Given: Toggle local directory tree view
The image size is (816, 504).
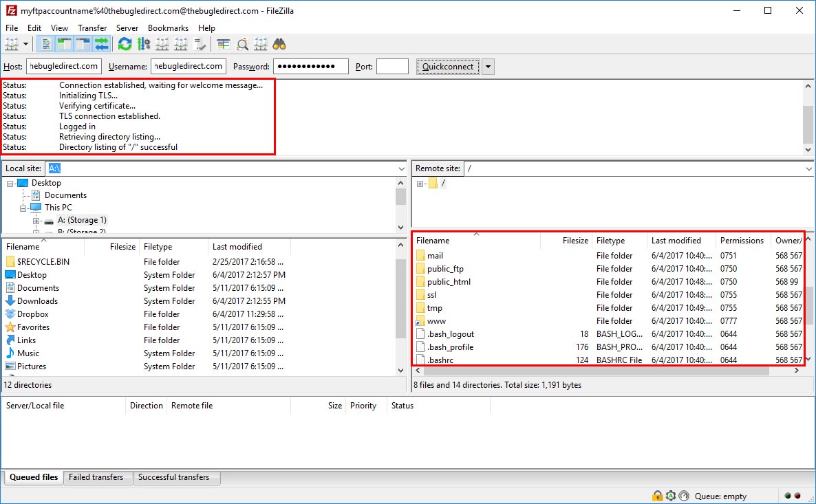Looking at the screenshot, I should coord(65,45).
